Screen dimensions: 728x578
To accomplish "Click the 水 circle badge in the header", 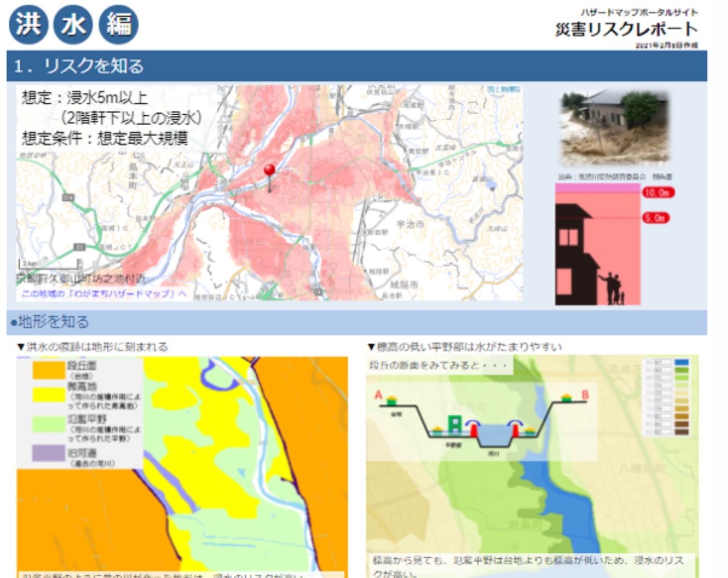I will (73, 25).
